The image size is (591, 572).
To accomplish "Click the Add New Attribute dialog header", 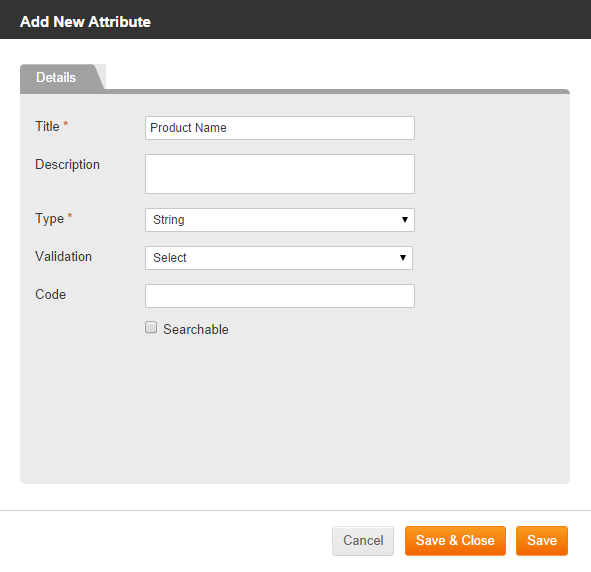I will click(x=85, y=22).
